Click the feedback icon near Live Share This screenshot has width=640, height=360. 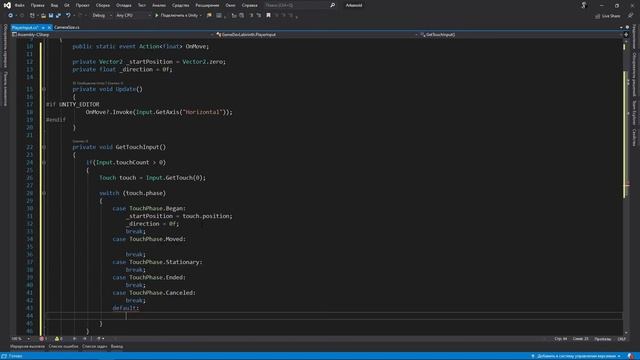click(630, 16)
